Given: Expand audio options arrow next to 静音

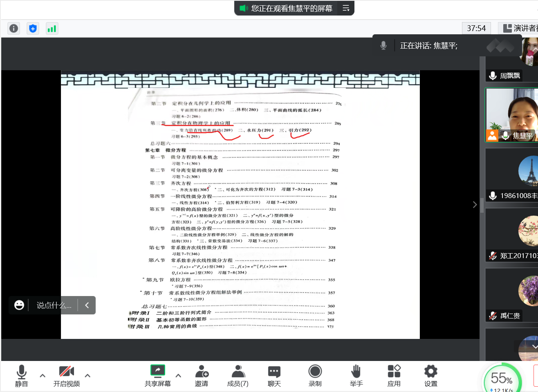Looking at the screenshot, I should pos(43,375).
